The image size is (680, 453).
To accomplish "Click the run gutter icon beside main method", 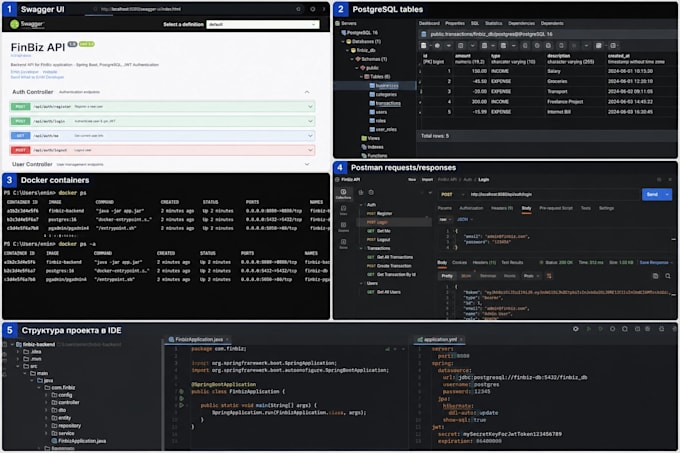I will (182, 406).
